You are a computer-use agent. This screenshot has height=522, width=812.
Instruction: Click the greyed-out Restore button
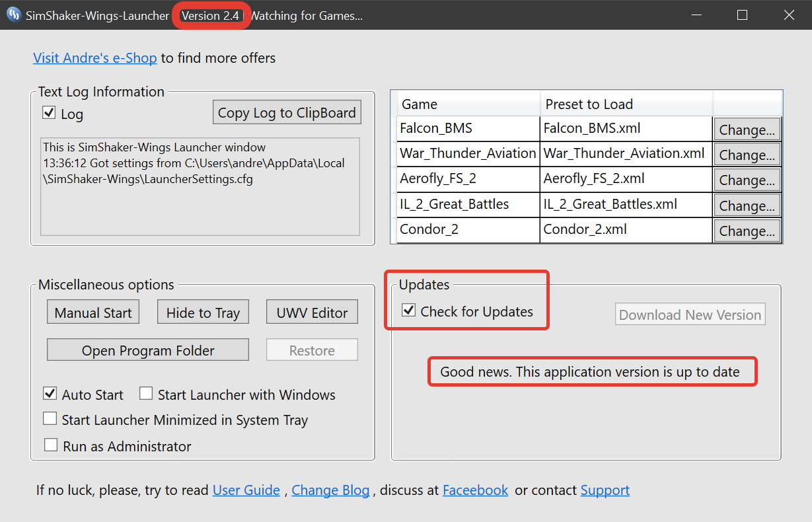coord(312,350)
